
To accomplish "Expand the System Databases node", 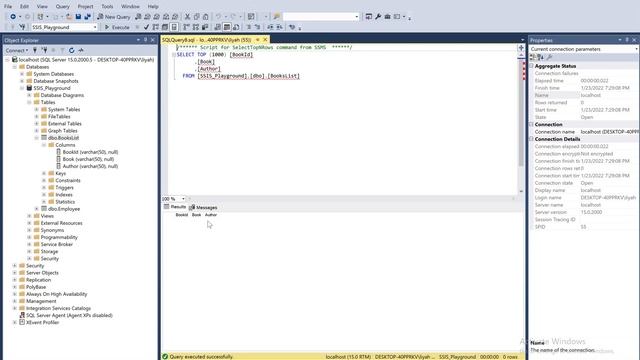I will [x=22, y=74].
